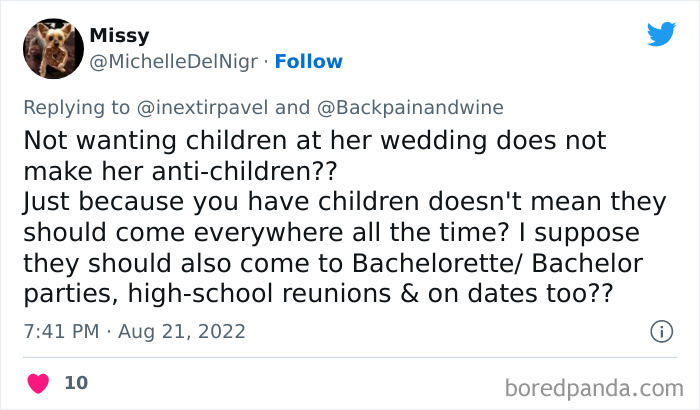
Task: Click the display name Missy
Action: 119,36
